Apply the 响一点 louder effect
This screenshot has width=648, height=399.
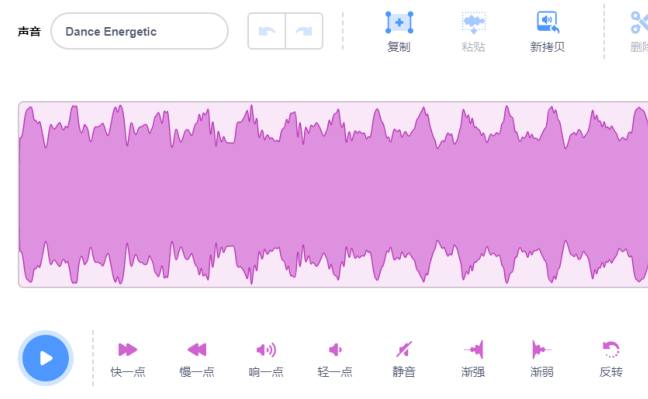click(x=266, y=350)
